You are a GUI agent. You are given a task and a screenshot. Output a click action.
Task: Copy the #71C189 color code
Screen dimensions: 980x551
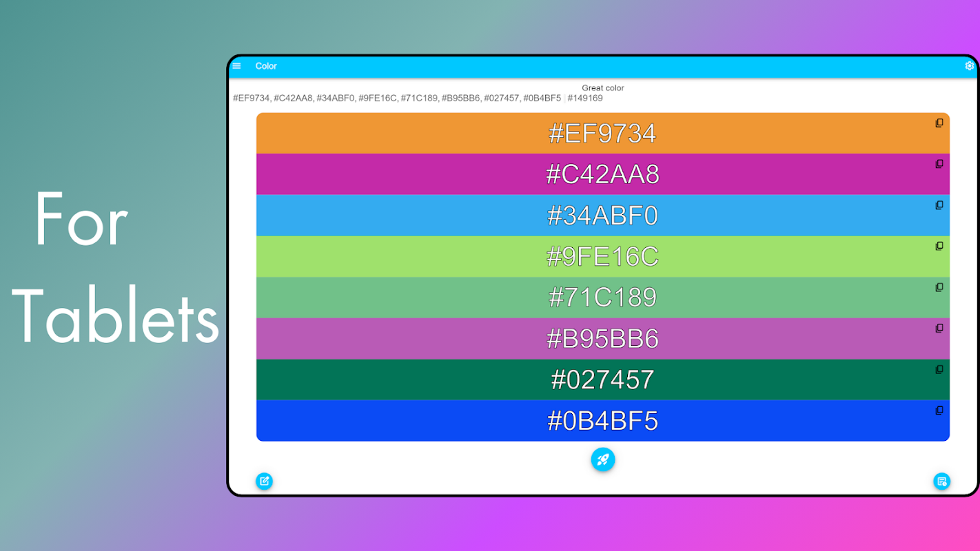tap(939, 287)
